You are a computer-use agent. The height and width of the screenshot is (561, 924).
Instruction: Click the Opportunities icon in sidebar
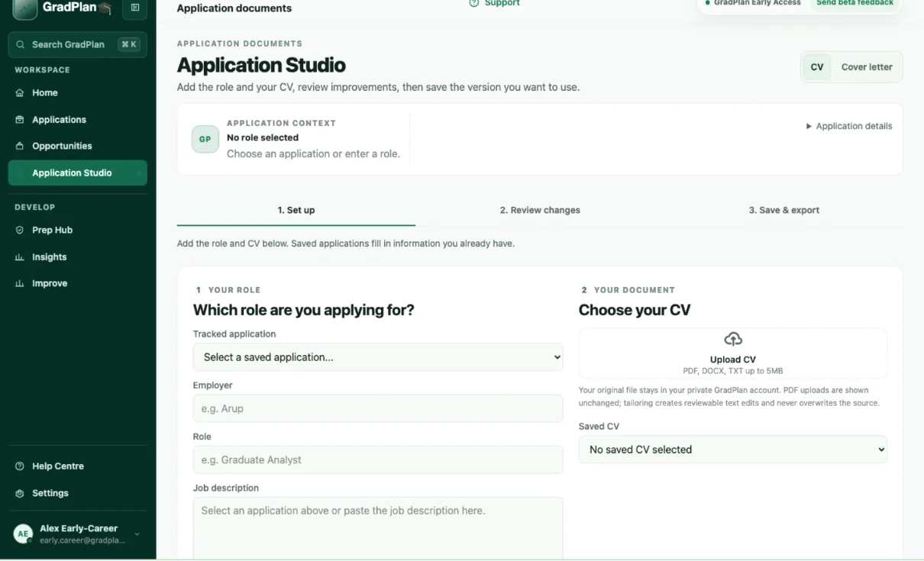point(20,147)
